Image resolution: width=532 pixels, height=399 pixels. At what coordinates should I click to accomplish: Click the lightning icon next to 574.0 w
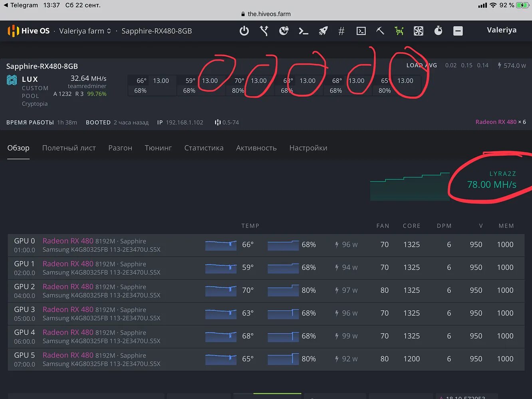[x=500, y=65]
